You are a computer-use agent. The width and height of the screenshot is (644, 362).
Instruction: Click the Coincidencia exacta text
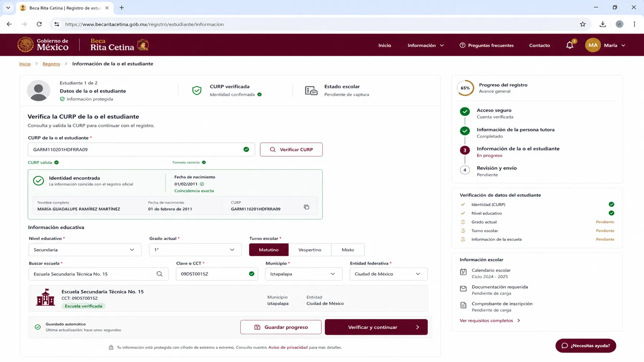194,191
